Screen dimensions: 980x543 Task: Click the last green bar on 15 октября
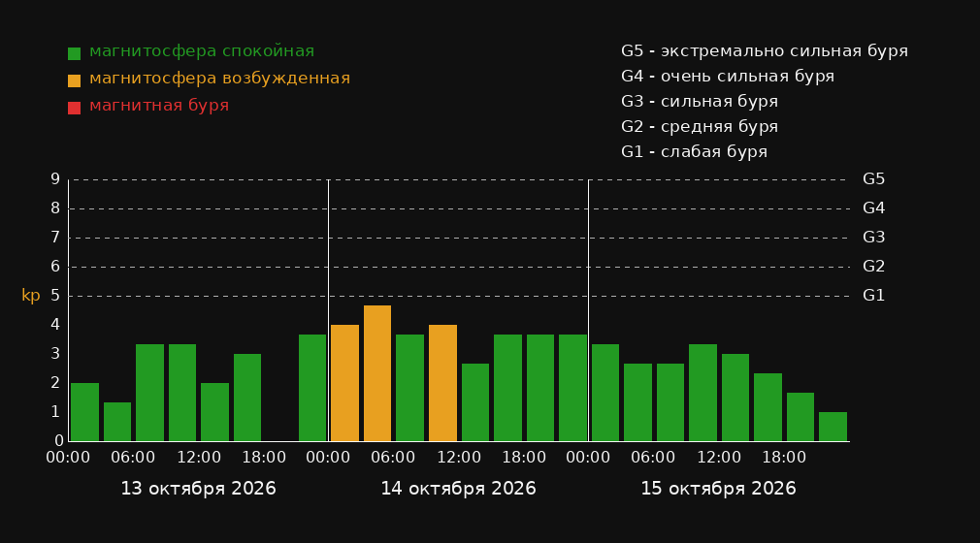pyautogui.click(x=833, y=427)
